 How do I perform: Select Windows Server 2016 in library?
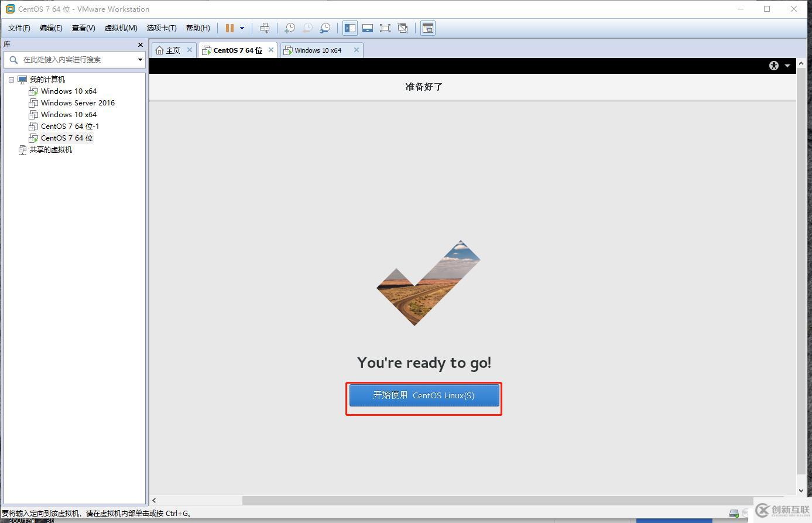(x=78, y=103)
